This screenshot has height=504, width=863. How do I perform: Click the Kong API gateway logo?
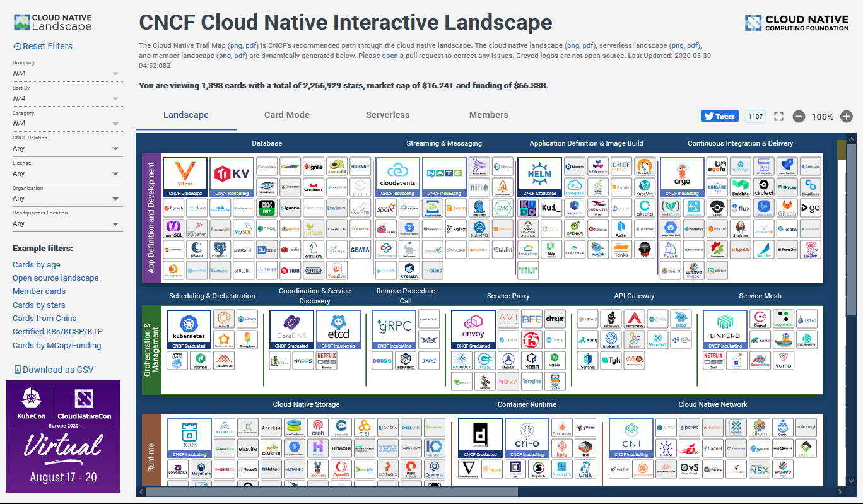[x=588, y=340]
